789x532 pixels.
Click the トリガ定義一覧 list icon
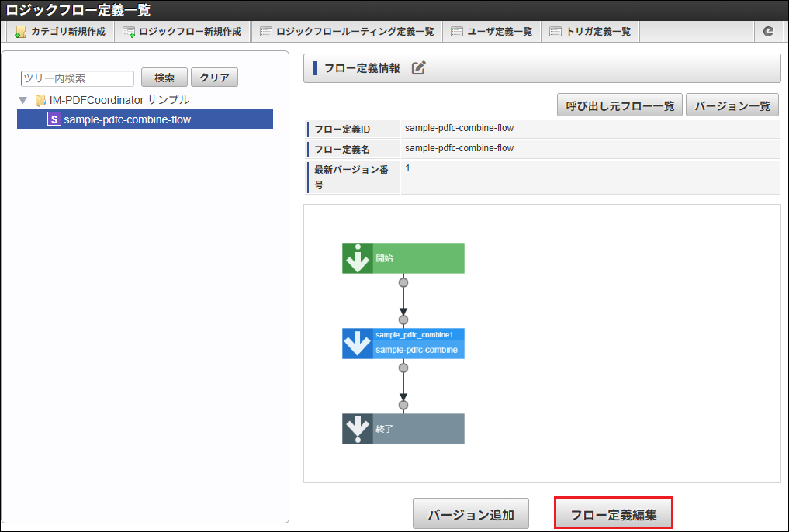tap(555, 32)
